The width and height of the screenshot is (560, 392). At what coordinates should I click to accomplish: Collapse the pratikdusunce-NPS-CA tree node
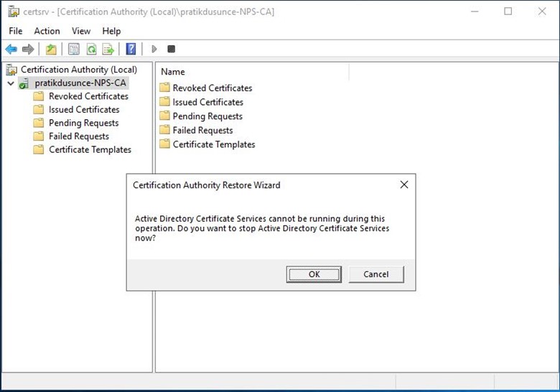point(11,83)
